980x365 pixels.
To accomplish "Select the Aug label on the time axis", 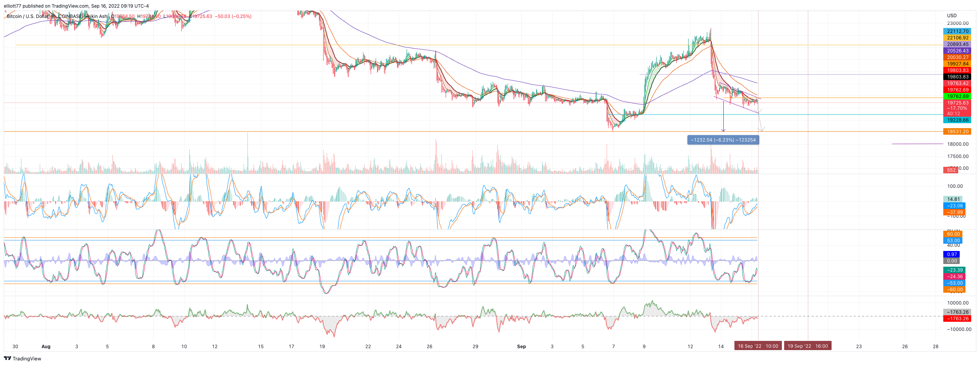I will [x=46, y=347].
